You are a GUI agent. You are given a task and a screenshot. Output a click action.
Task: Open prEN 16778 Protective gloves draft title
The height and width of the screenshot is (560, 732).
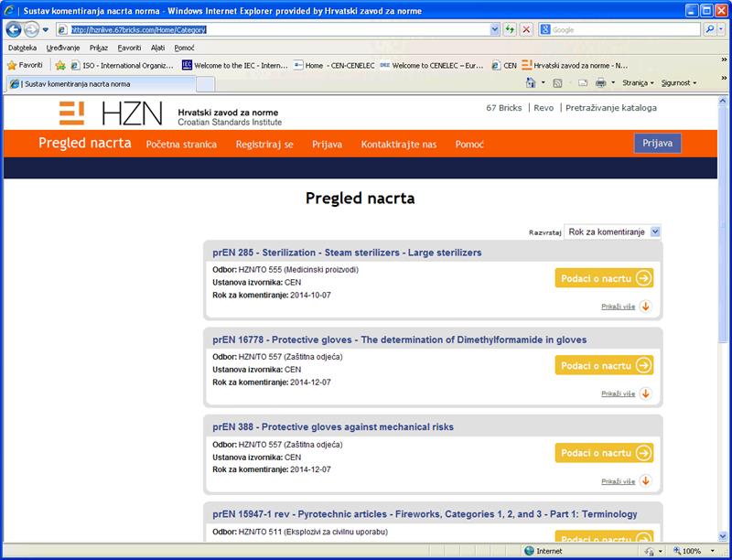400,339
